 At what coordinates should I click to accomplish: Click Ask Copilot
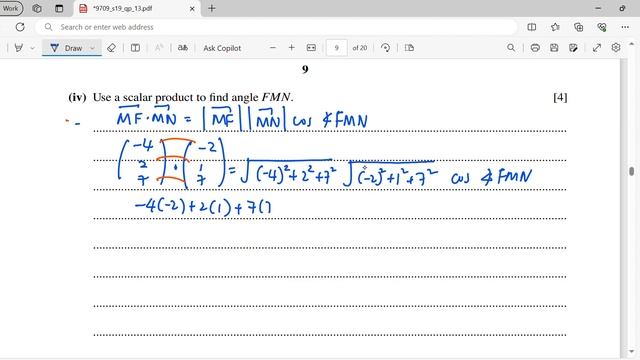tap(222, 48)
